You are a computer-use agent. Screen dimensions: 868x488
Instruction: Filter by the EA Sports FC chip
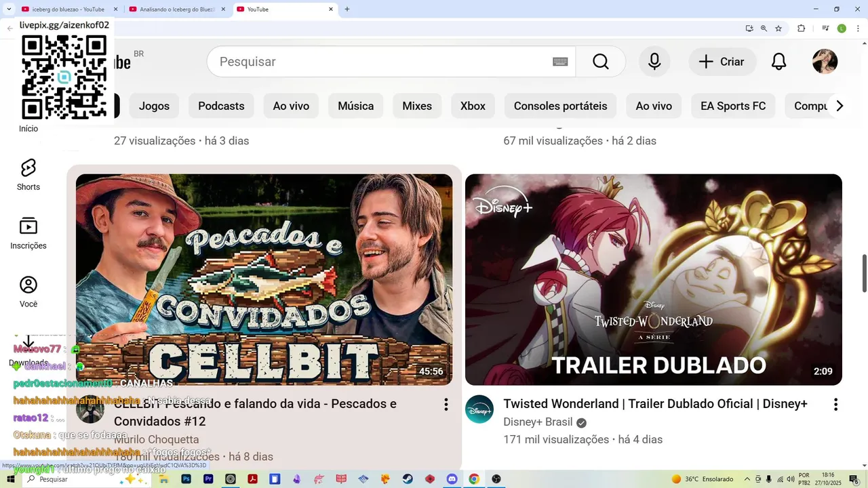(x=733, y=106)
